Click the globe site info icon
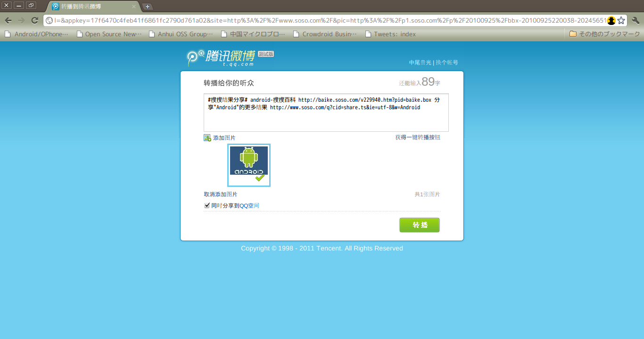 (x=49, y=20)
